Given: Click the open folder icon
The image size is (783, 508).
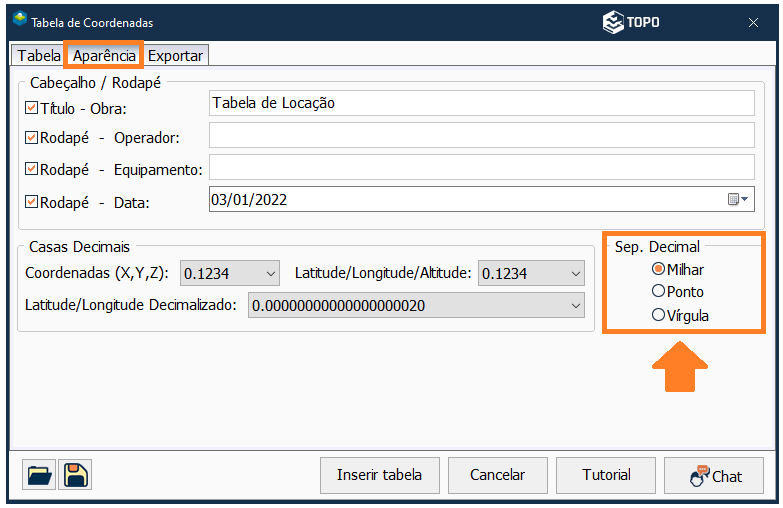Looking at the screenshot, I should pos(38,475).
